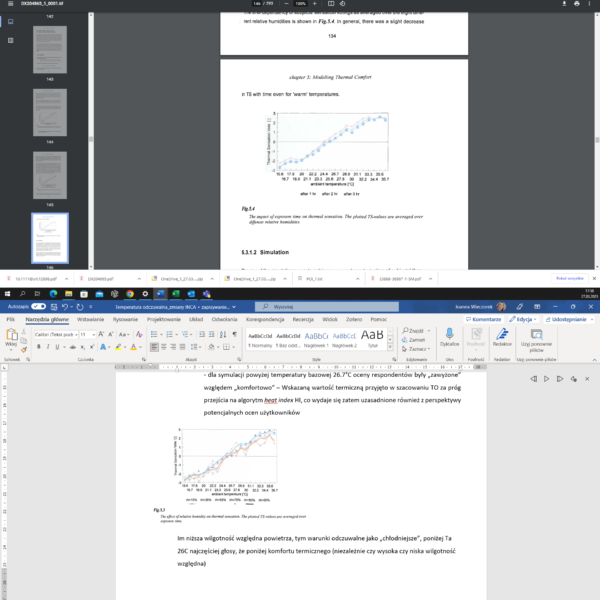Open the Projektowanie ribbon tab
Screen dimensions: 600x600
pyautogui.click(x=164, y=319)
